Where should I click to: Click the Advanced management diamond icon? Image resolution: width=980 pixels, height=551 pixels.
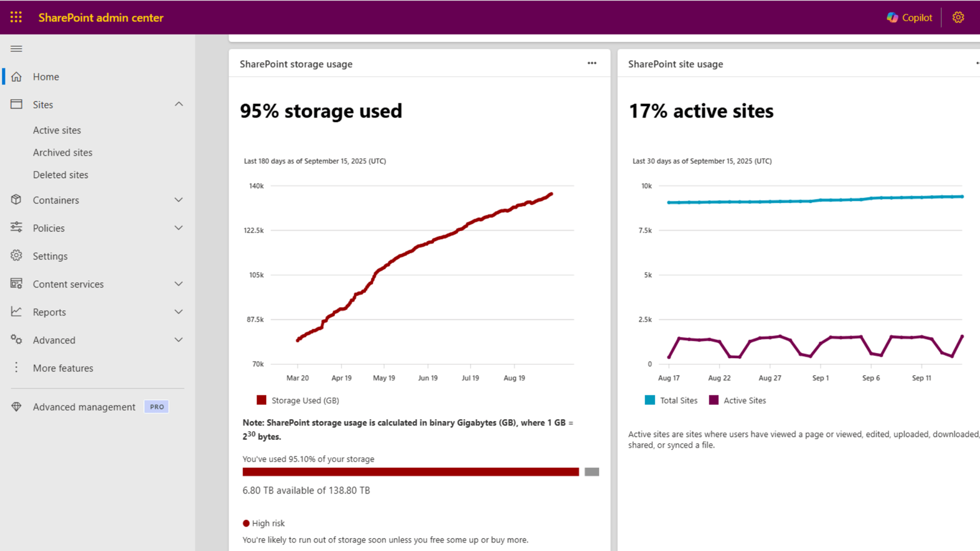[x=16, y=407]
